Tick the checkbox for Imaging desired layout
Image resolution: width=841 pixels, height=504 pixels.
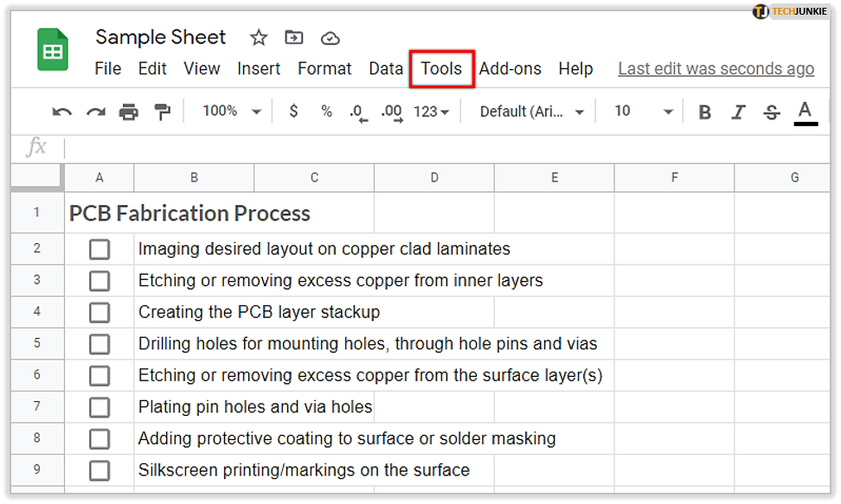point(100,249)
